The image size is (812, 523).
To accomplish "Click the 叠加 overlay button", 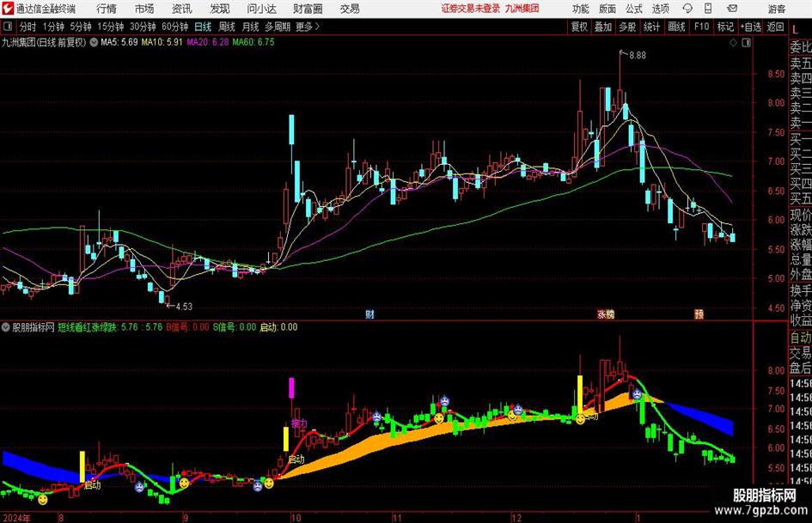I will (x=603, y=27).
